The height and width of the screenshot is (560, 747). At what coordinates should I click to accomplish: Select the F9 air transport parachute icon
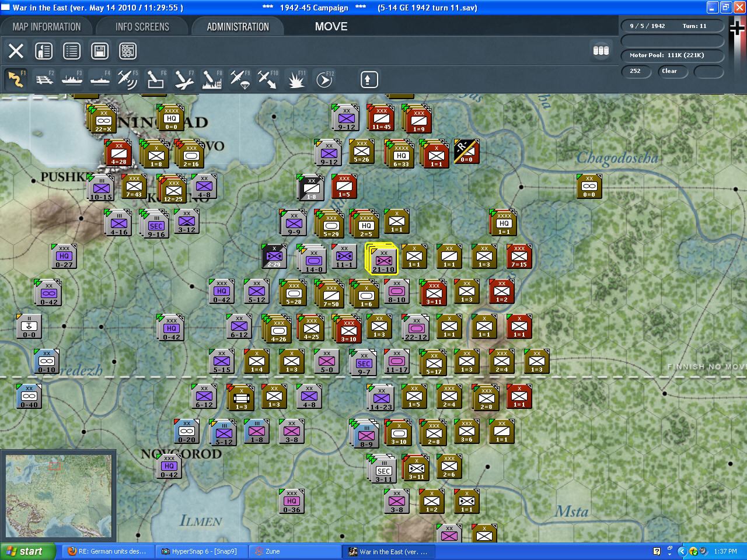pos(240,79)
